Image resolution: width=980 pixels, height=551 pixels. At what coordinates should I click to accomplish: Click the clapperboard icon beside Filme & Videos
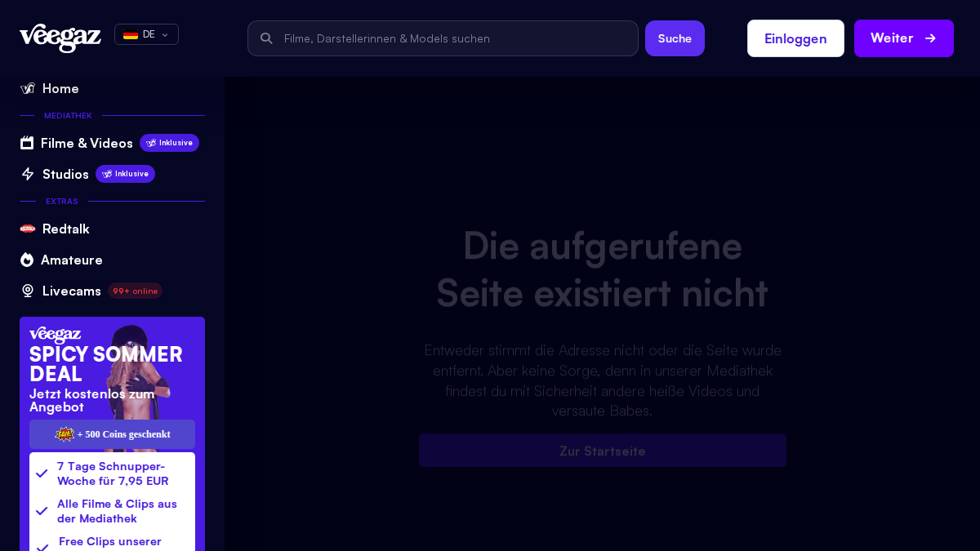tap(27, 143)
